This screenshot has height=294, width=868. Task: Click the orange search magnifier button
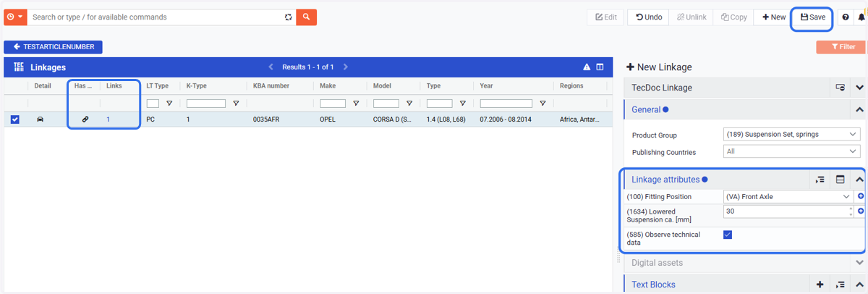point(307,17)
